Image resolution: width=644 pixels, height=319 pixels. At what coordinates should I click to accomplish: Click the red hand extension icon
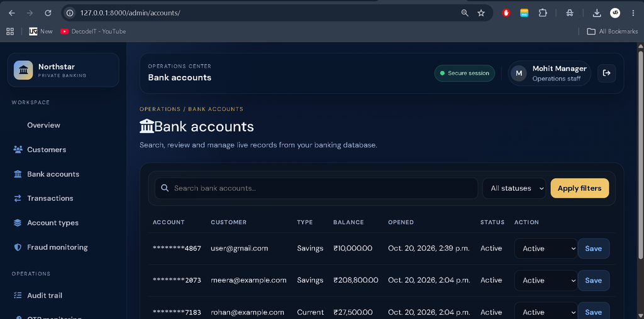tap(506, 13)
